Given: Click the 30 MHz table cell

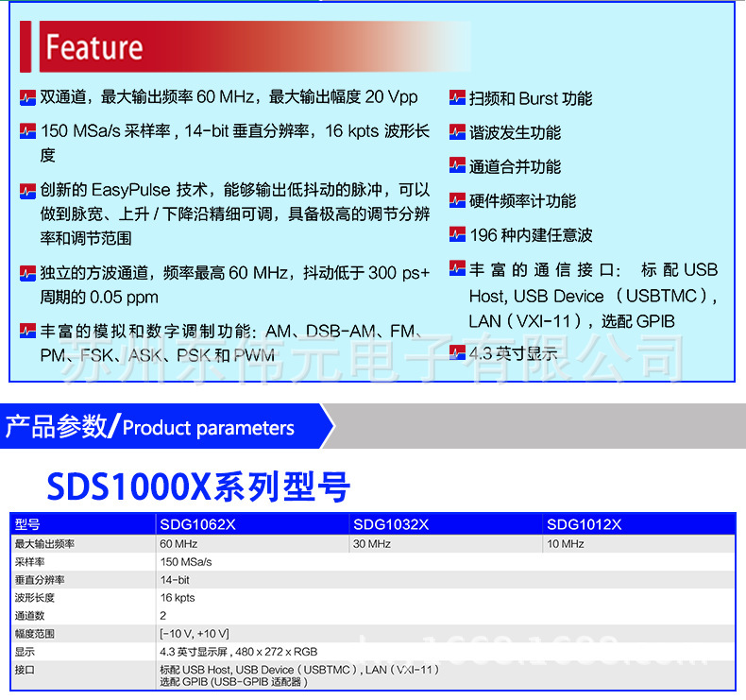Looking at the screenshot, I should pyautogui.click(x=371, y=544).
